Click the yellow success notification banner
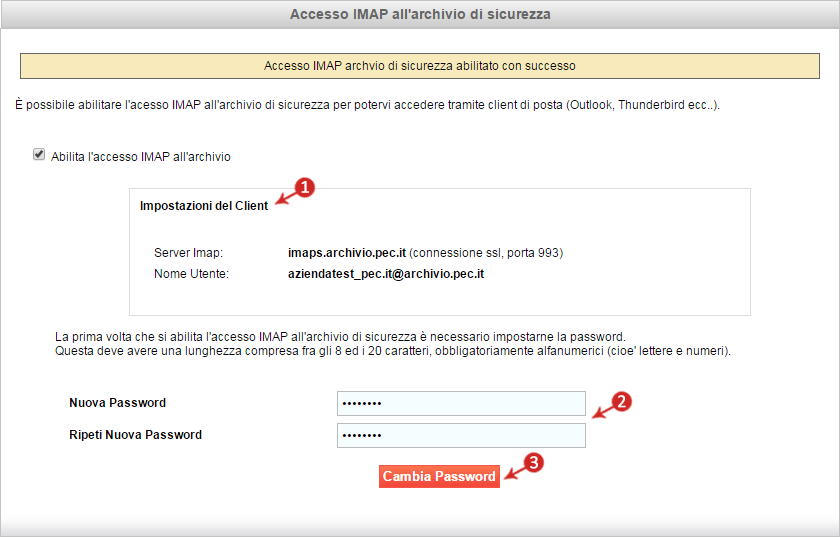Screen dimensions: 840x537 [x=420, y=66]
